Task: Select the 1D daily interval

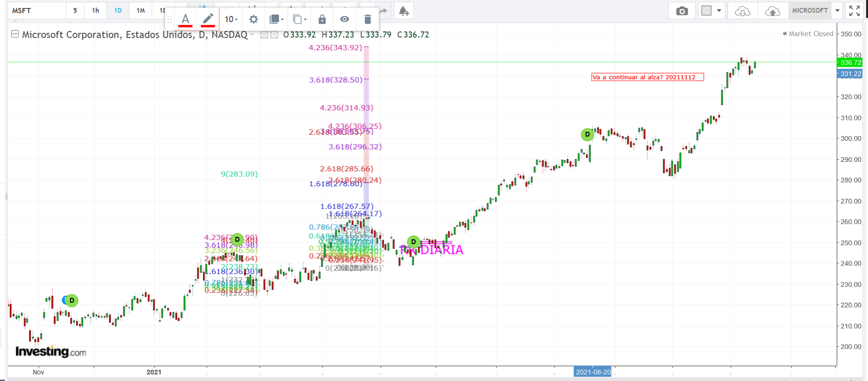Action: 118,10
